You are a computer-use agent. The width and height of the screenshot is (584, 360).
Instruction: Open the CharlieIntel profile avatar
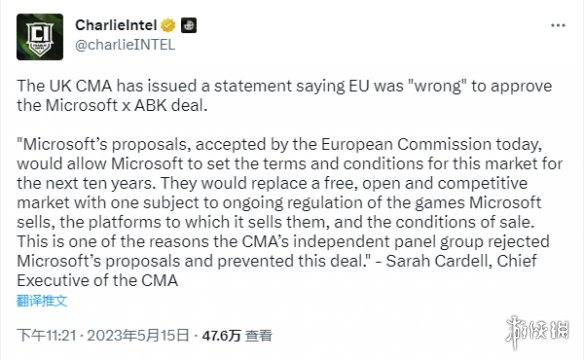(40, 37)
